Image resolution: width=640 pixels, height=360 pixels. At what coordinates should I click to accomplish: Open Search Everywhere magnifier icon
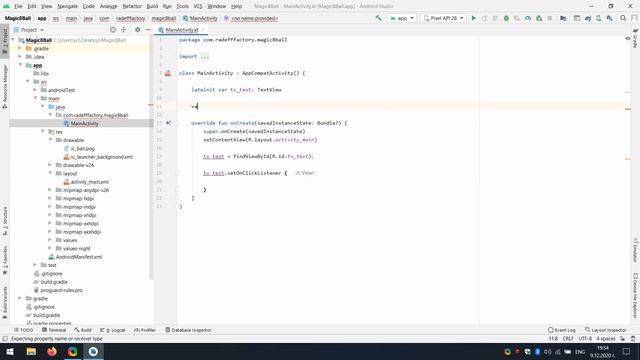point(623,18)
